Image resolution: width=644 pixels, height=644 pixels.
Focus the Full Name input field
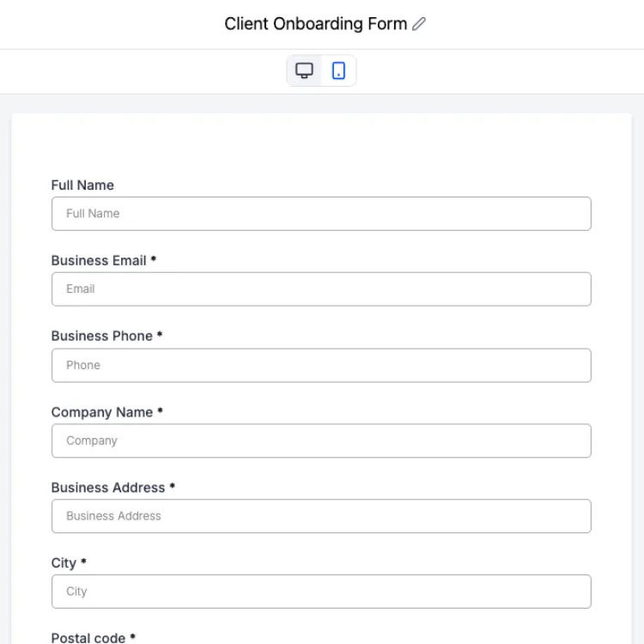321,214
